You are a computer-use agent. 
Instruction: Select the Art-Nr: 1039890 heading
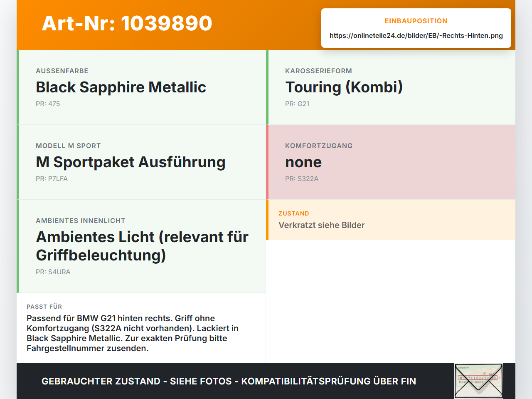[x=127, y=23]
